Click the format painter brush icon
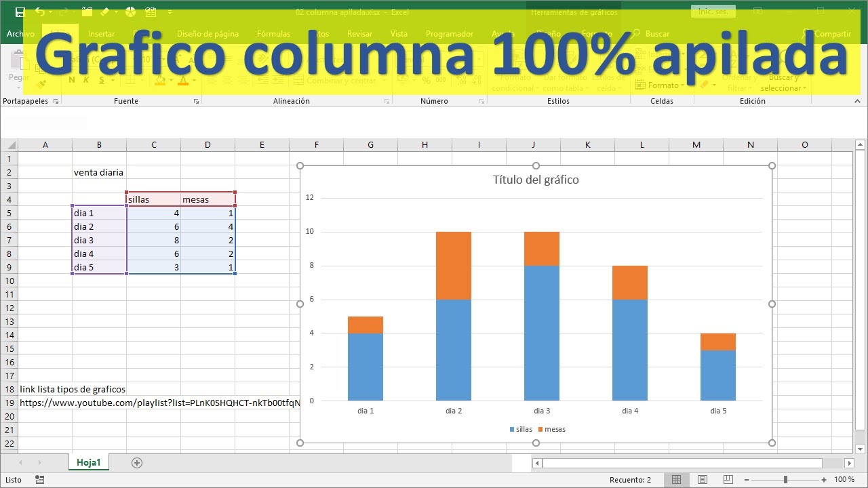 click(x=41, y=85)
